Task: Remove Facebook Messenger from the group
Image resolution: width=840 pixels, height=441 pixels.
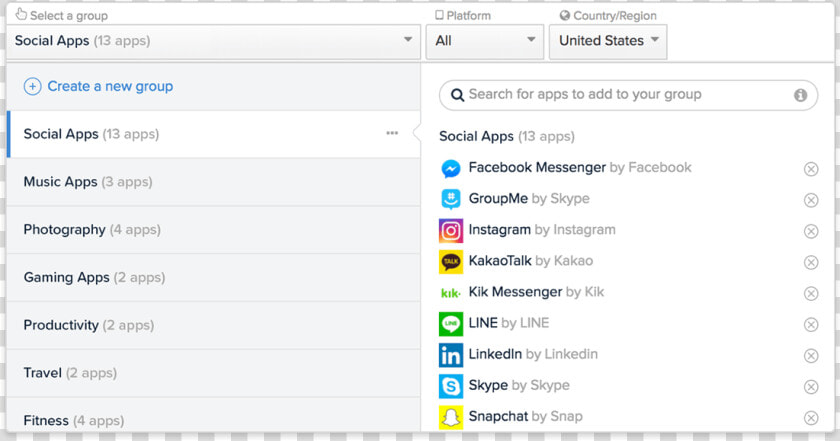Action: tap(811, 169)
